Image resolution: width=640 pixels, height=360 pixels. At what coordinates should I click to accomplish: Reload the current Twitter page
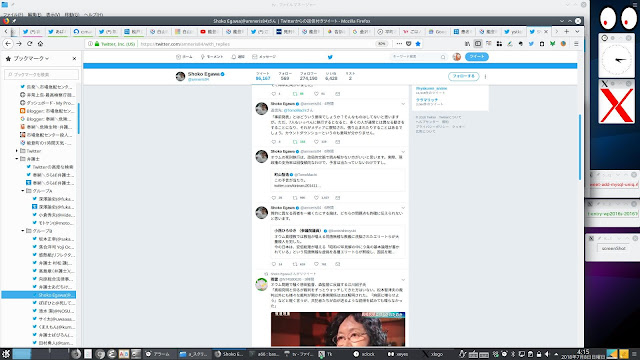point(29,44)
